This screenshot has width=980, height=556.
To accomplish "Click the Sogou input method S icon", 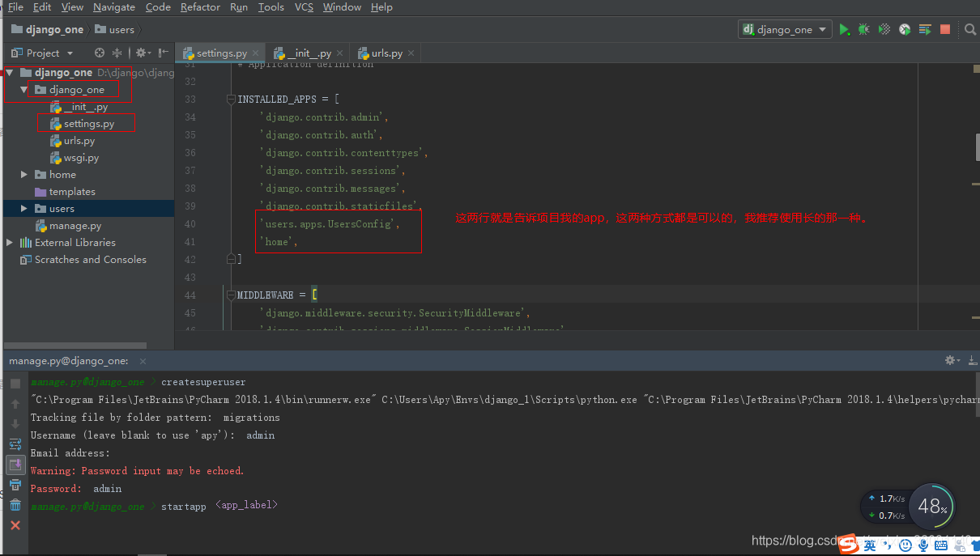I will [x=848, y=545].
